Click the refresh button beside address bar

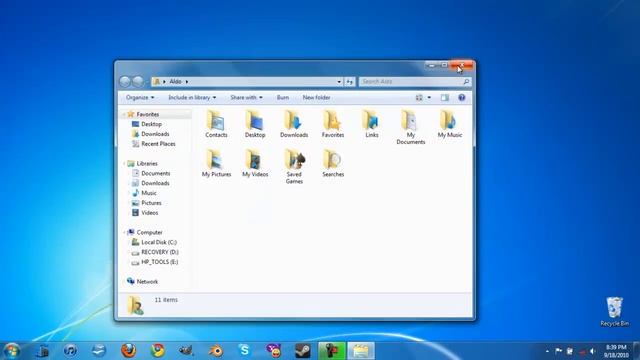pyautogui.click(x=350, y=82)
